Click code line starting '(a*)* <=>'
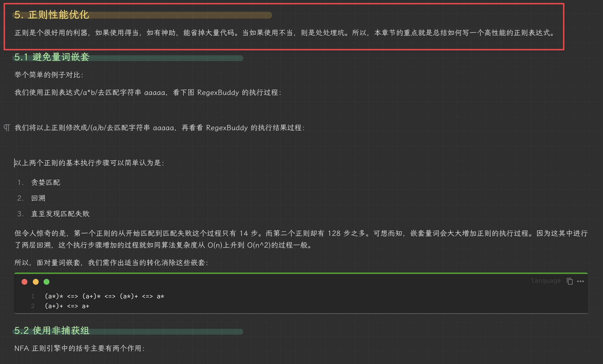This screenshot has height=364, width=603. [104, 296]
